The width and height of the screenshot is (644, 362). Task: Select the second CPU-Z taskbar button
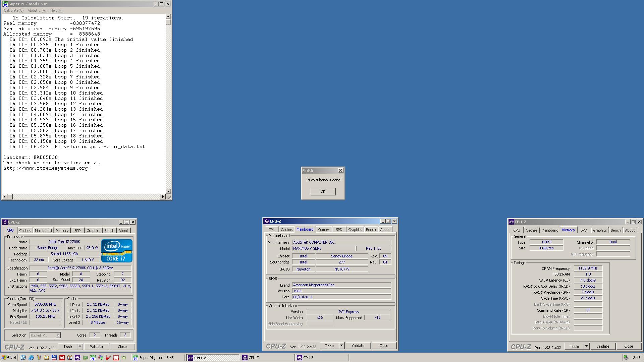click(x=267, y=358)
